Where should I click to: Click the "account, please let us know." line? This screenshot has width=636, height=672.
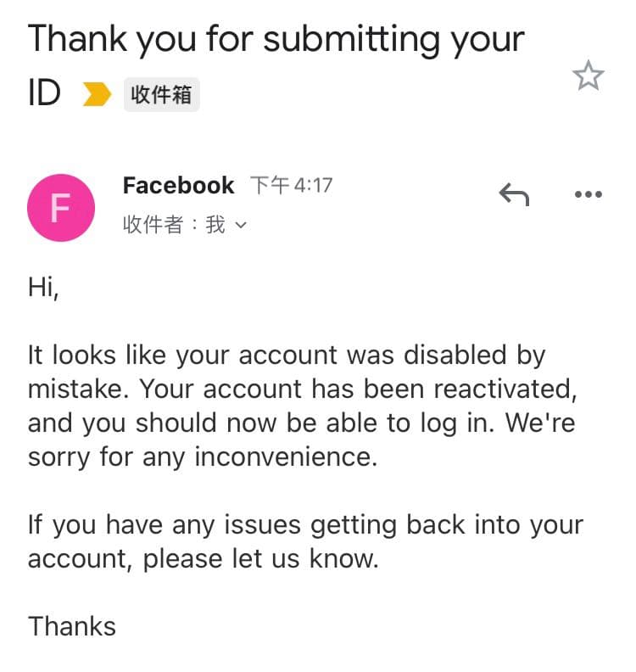(x=203, y=558)
